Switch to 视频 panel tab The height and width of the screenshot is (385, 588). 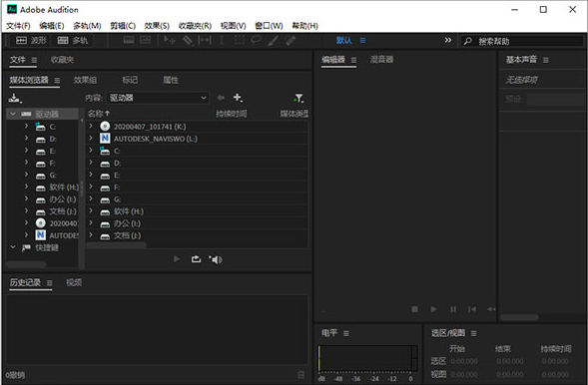tap(74, 282)
